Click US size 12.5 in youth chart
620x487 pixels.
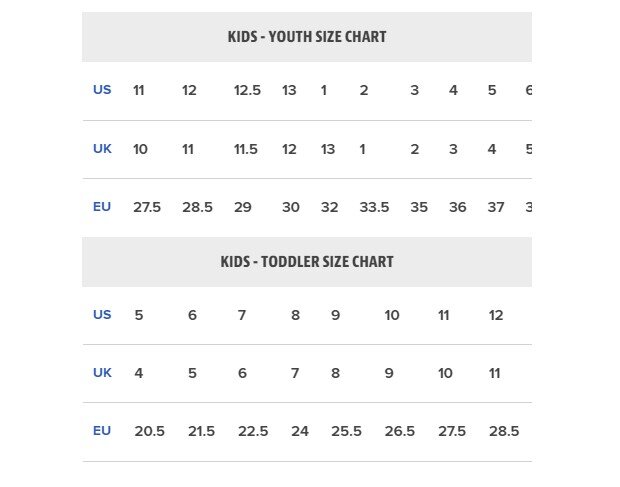pos(247,90)
